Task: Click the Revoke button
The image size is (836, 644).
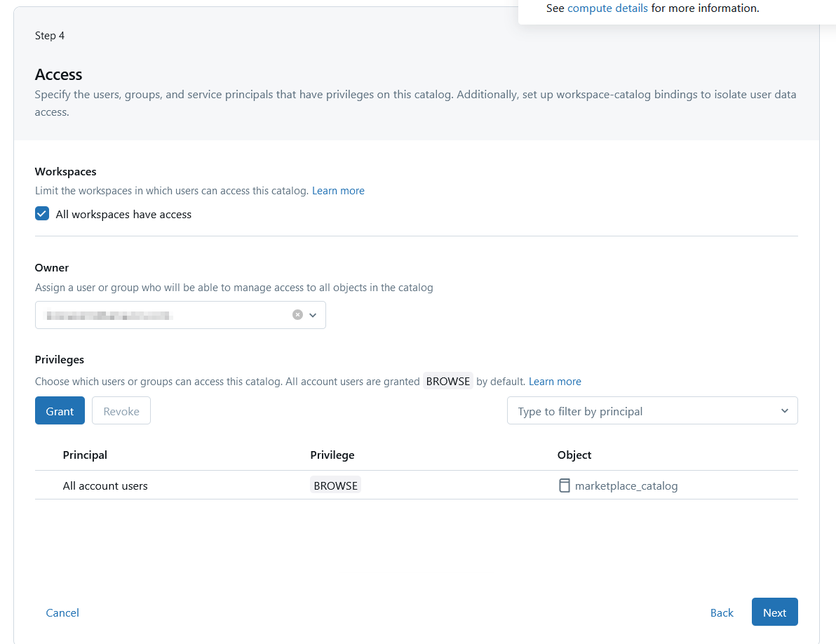Action: click(121, 411)
